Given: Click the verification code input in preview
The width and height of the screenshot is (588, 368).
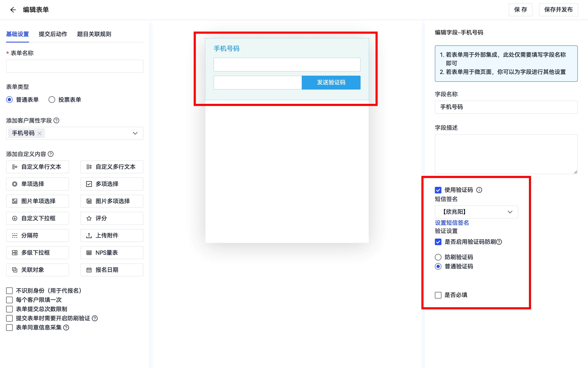Looking at the screenshot, I should 258,83.
